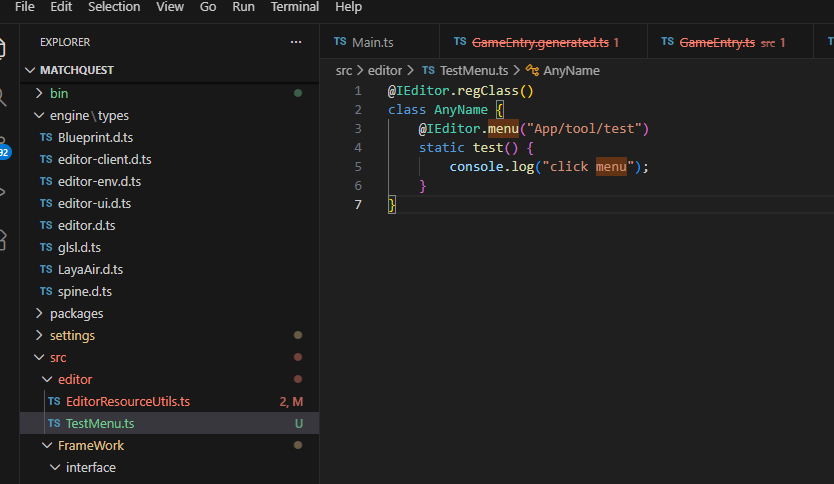Place cursor on line 7 closing brace
The image size is (834, 484).
coord(393,205)
